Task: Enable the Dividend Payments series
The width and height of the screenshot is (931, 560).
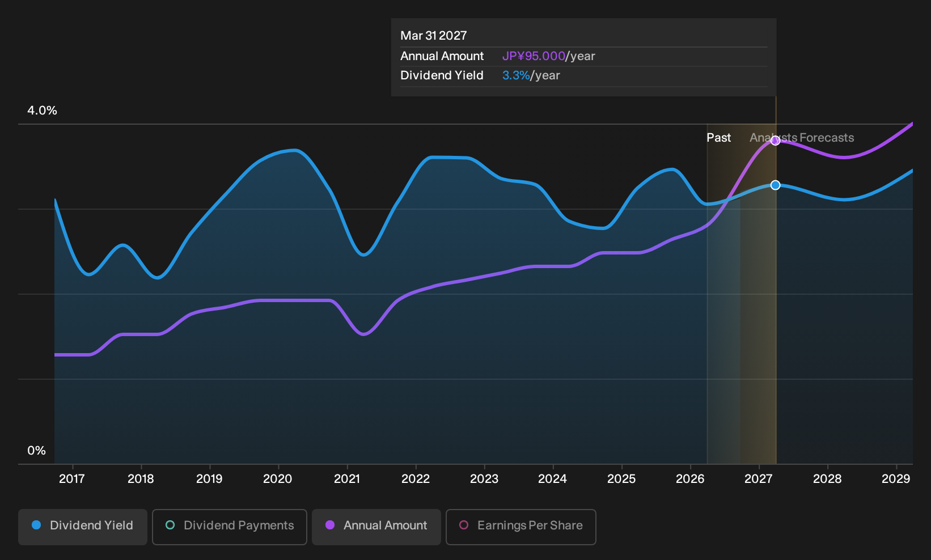Action: click(230, 527)
